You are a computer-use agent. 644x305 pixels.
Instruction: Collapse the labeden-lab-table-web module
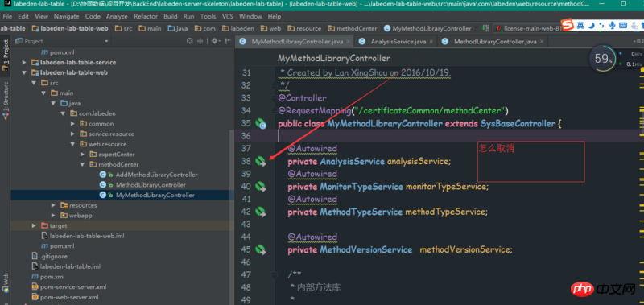coord(24,72)
